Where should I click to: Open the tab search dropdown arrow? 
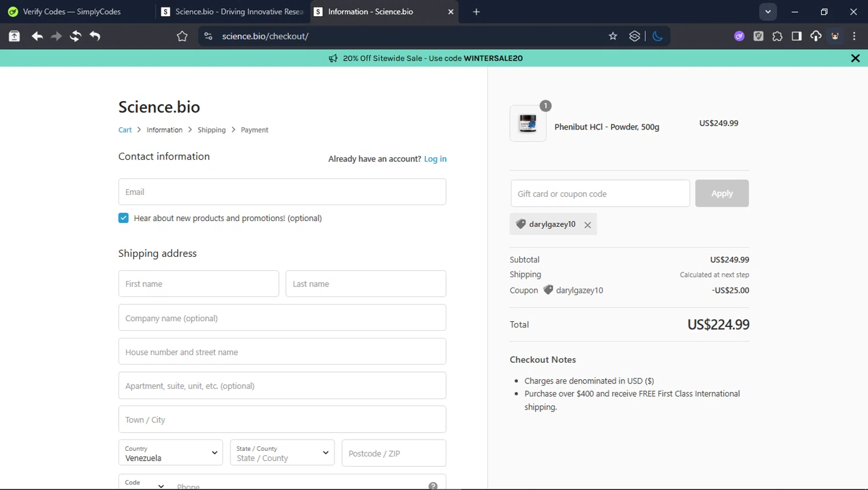coord(768,12)
